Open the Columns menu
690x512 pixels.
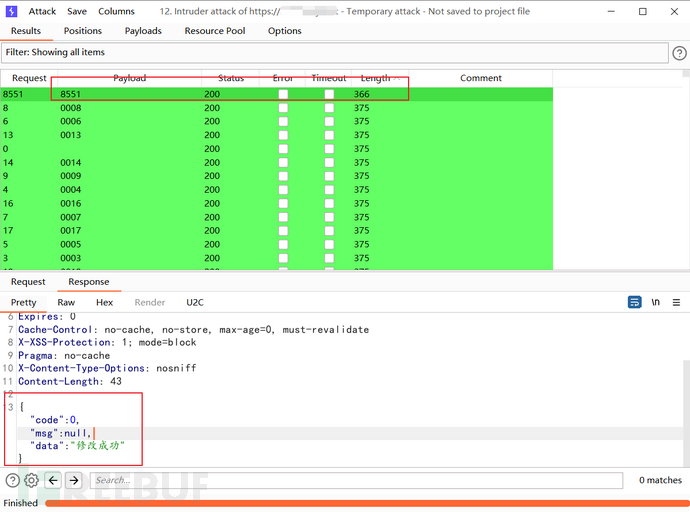point(116,11)
